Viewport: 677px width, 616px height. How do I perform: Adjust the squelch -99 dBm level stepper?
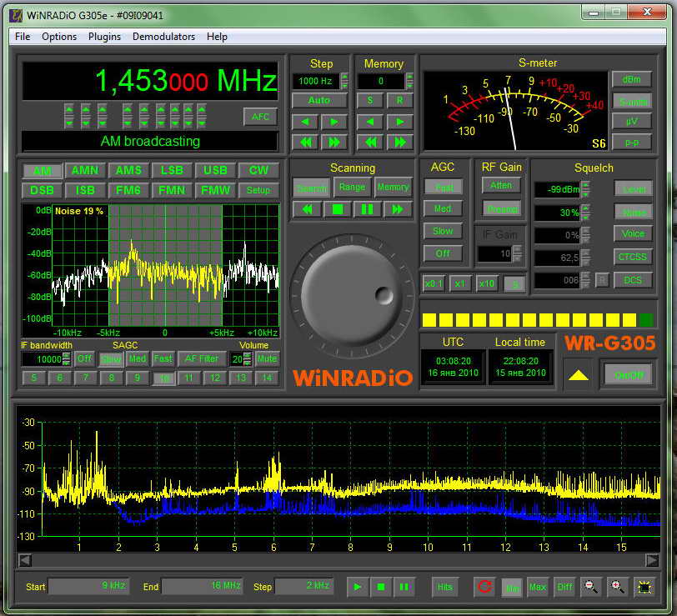pos(585,189)
